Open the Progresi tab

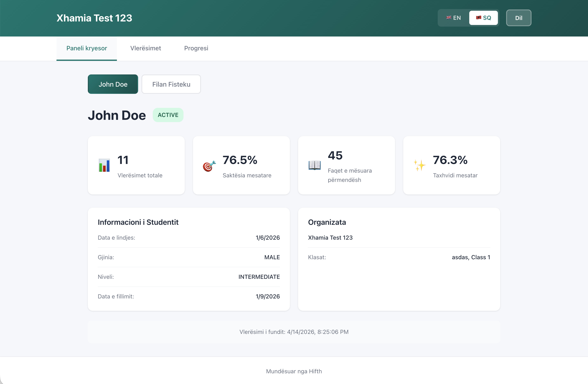tap(196, 48)
